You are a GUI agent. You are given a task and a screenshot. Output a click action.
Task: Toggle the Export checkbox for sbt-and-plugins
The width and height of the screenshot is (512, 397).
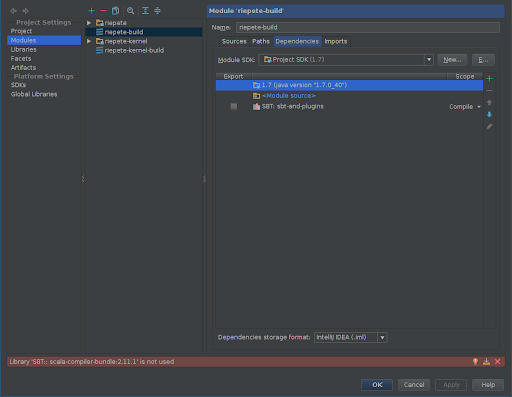[234, 106]
